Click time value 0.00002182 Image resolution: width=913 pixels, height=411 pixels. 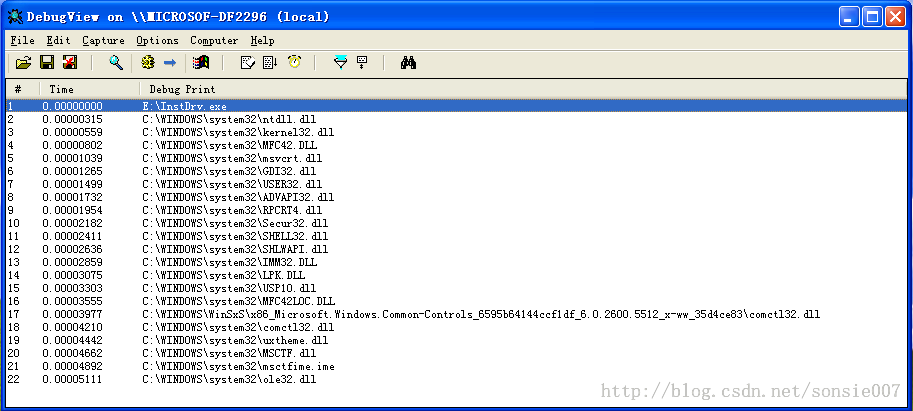pyautogui.click(x=72, y=223)
